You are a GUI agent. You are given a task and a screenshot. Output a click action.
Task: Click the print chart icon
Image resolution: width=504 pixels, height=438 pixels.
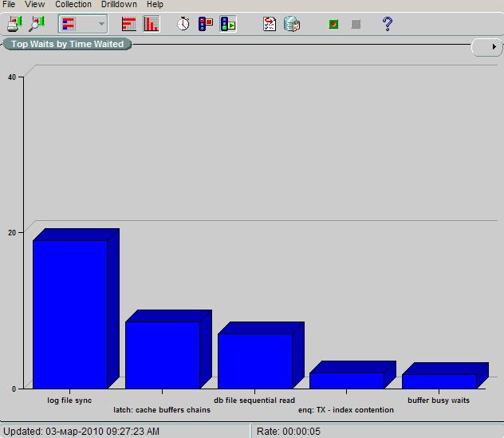(x=14, y=24)
